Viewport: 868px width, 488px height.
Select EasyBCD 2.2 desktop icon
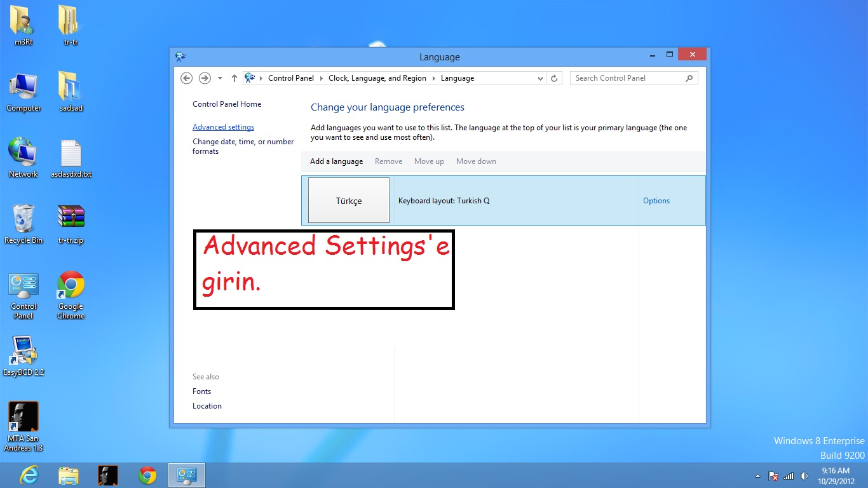click(24, 356)
